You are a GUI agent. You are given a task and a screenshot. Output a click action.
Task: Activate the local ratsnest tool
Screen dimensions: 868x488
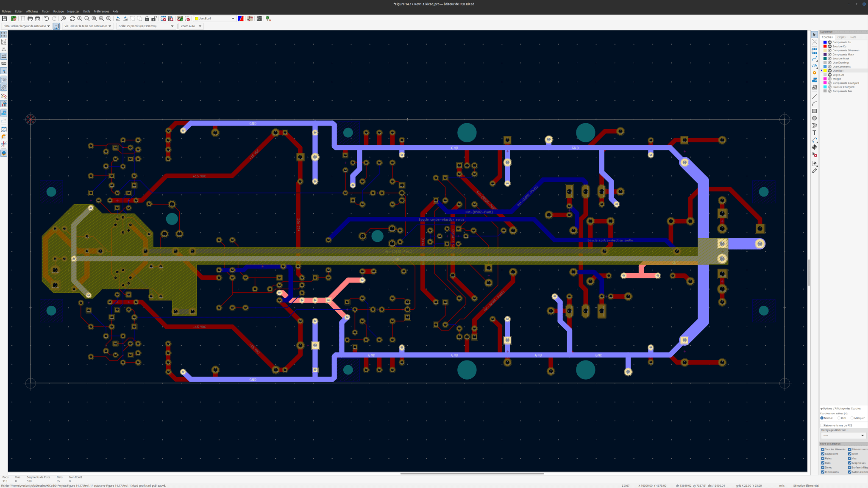tap(814, 42)
